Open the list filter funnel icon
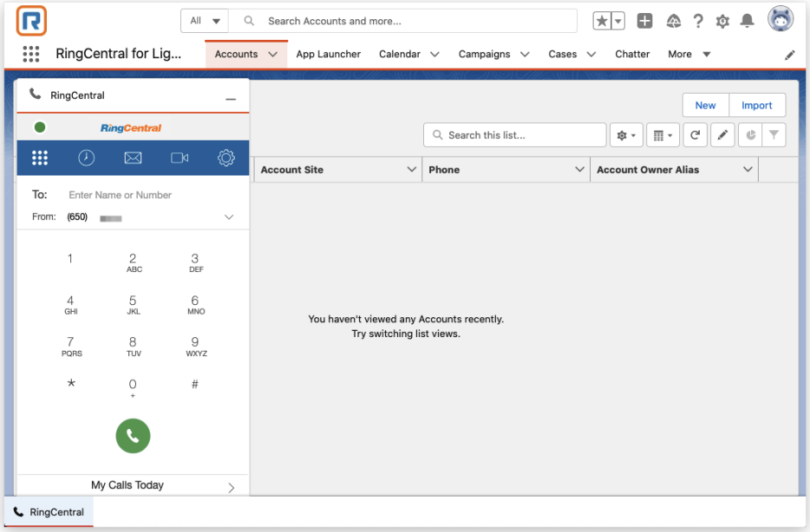 click(774, 135)
